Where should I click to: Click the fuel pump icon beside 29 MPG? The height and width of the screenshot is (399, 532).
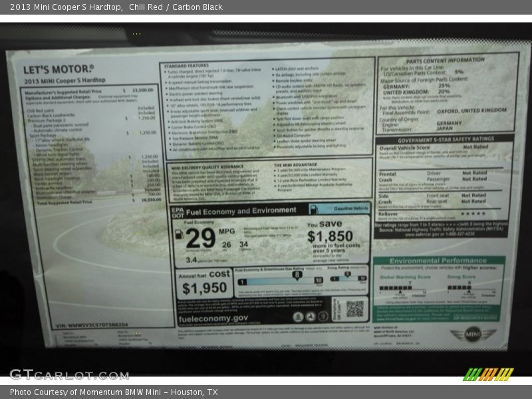point(179,234)
